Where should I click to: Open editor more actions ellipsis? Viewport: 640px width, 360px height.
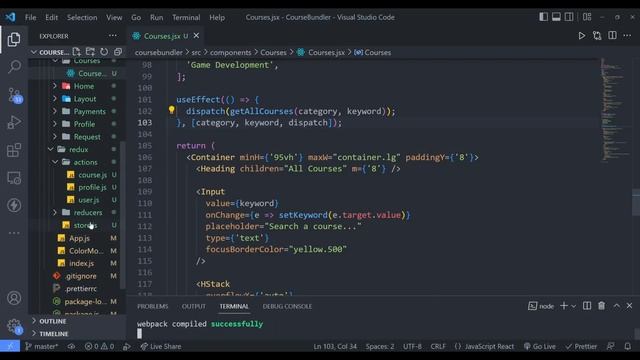point(627,36)
